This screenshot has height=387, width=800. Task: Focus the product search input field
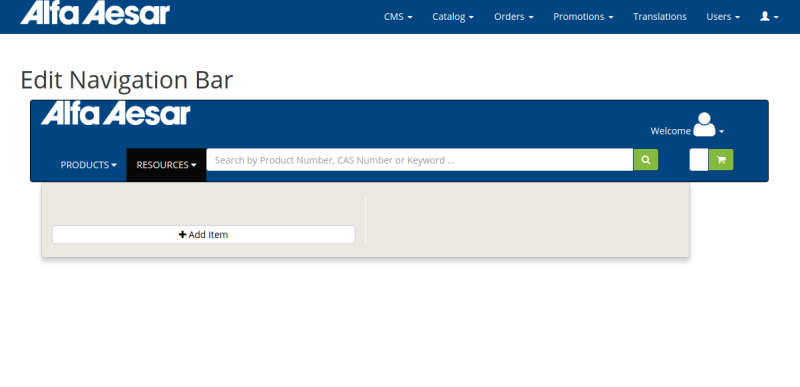pyautogui.click(x=419, y=160)
